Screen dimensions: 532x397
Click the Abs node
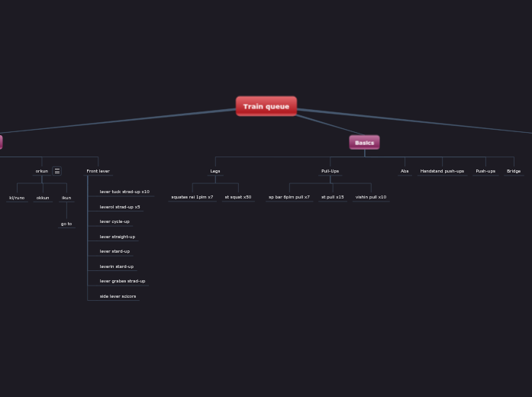coord(405,171)
